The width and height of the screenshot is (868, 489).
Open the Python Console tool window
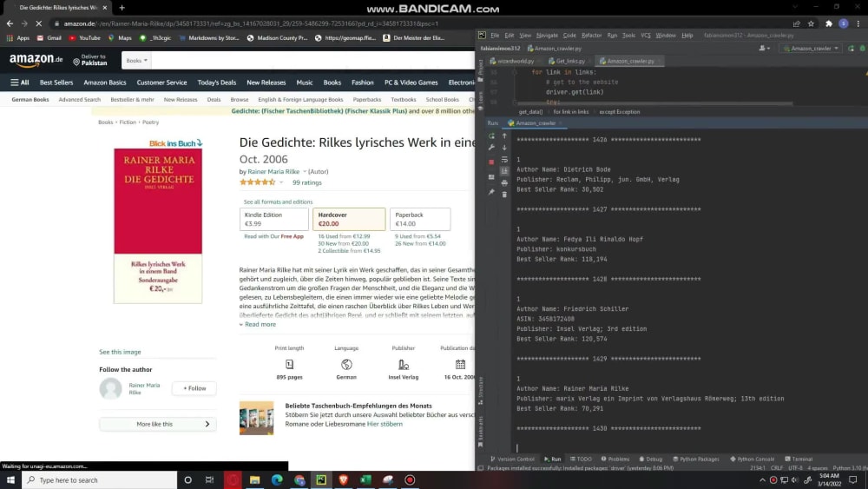tap(753, 459)
